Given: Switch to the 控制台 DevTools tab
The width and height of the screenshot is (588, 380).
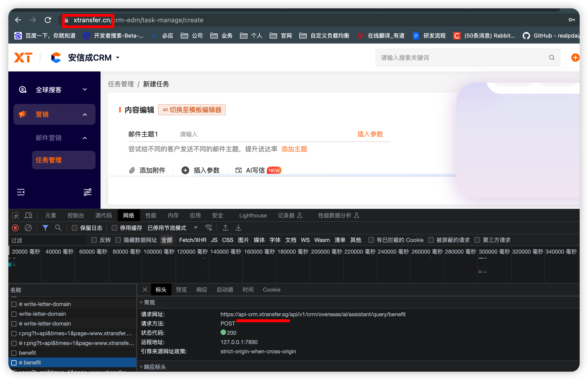Looking at the screenshot, I should (x=76, y=216).
